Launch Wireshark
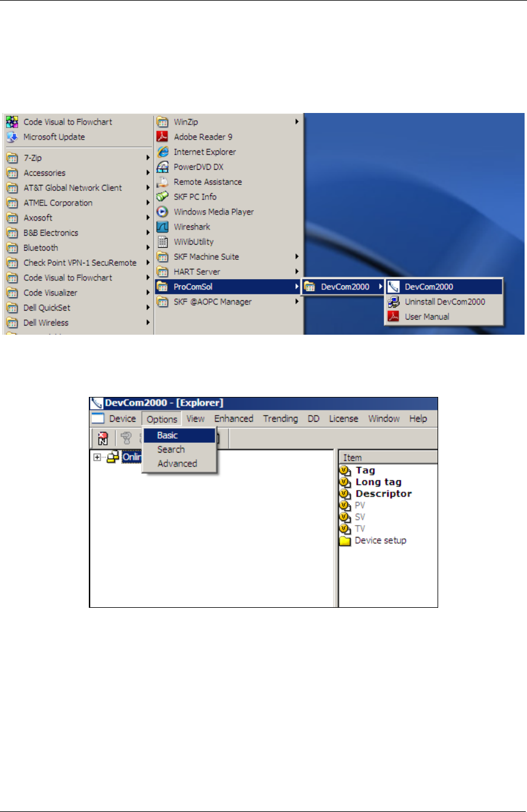527x812 pixels. (228, 227)
